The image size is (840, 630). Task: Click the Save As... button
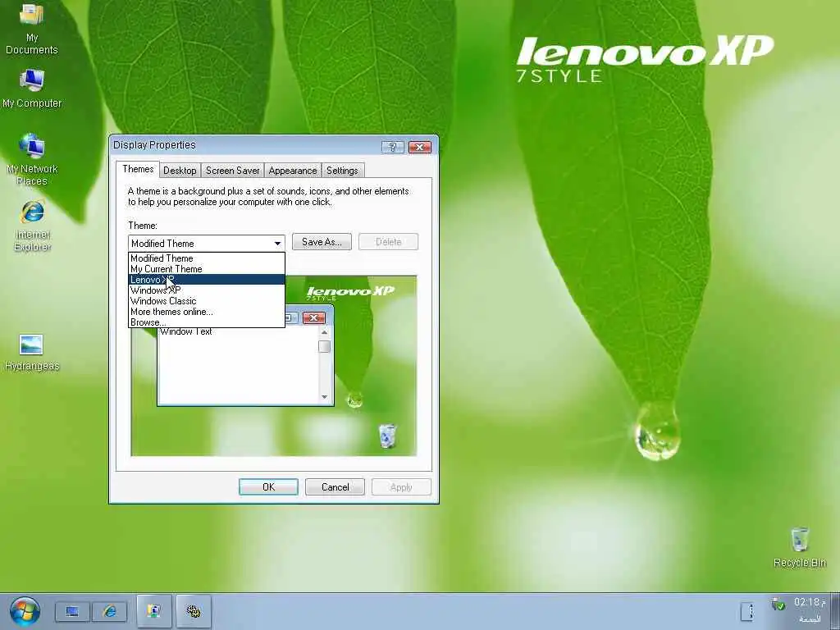pyautogui.click(x=322, y=242)
